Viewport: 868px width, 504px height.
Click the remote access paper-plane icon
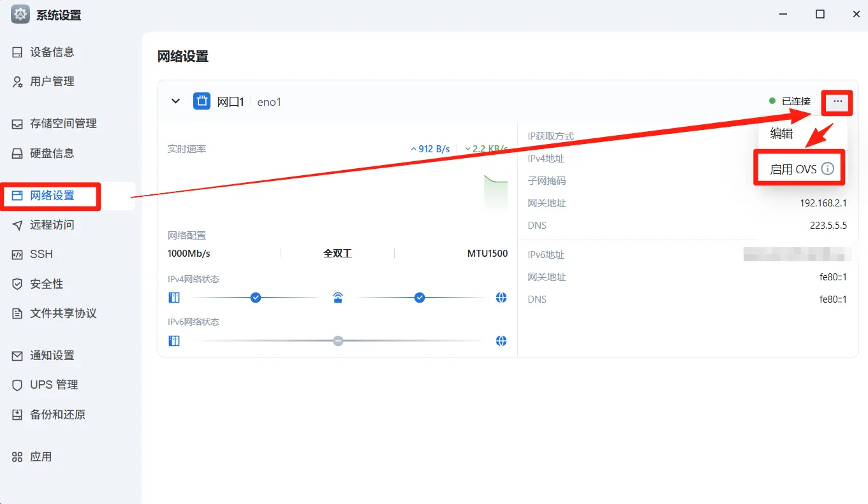18,225
